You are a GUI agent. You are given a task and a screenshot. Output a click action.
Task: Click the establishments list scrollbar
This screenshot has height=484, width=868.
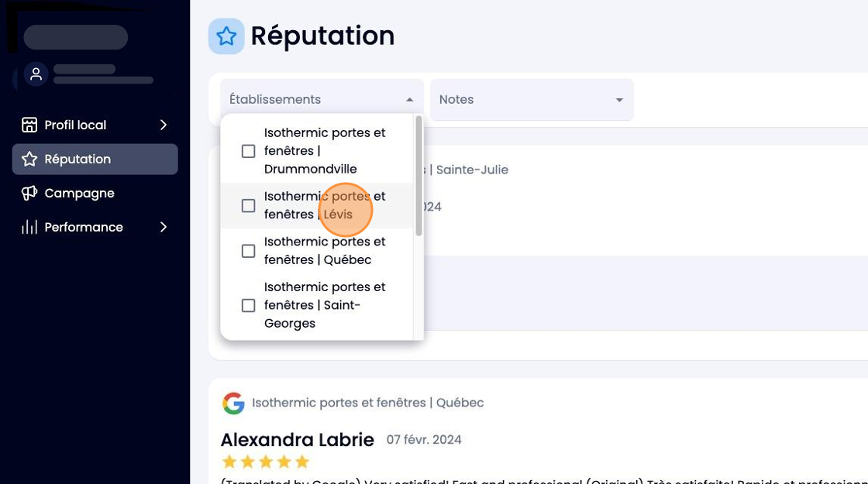[x=418, y=176]
